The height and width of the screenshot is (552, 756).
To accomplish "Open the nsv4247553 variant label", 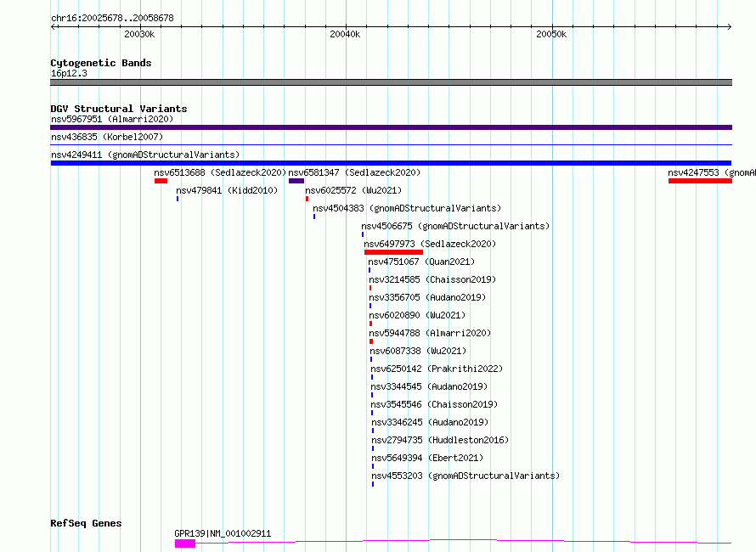I will (x=712, y=172).
